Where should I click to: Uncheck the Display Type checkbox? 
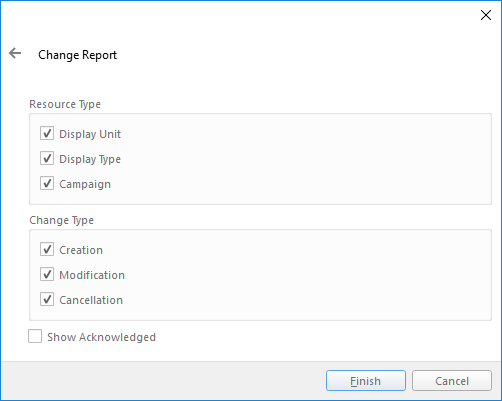[x=47, y=158]
